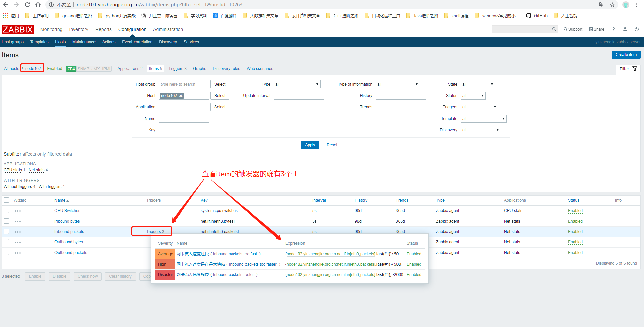
Task: Check the Inbound bytes row checkbox
Action: tap(6, 221)
